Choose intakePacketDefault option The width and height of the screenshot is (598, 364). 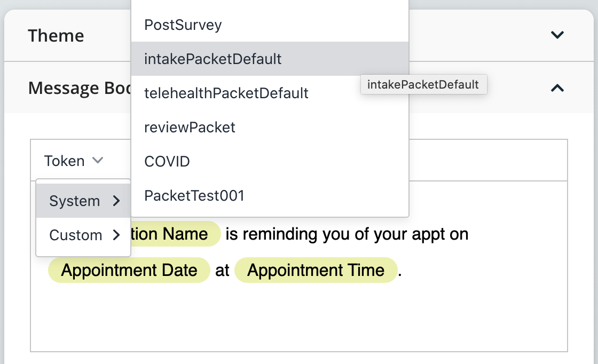point(270,59)
